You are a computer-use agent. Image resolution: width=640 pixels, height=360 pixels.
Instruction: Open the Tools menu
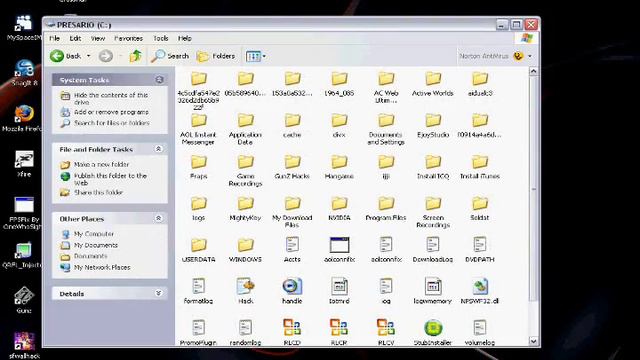[161, 38]
